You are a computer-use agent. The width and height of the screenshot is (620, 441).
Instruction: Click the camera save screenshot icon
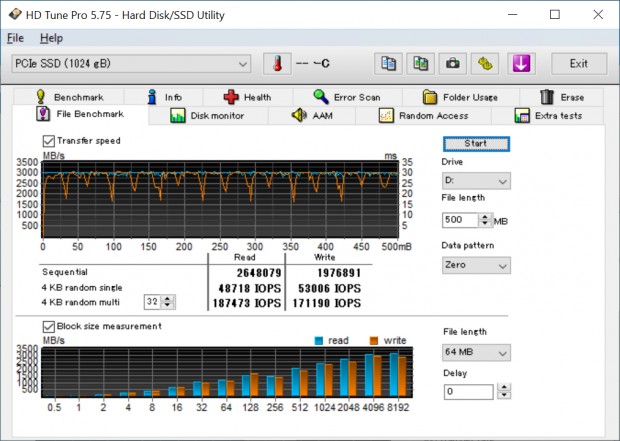click(x=452, y=64)
